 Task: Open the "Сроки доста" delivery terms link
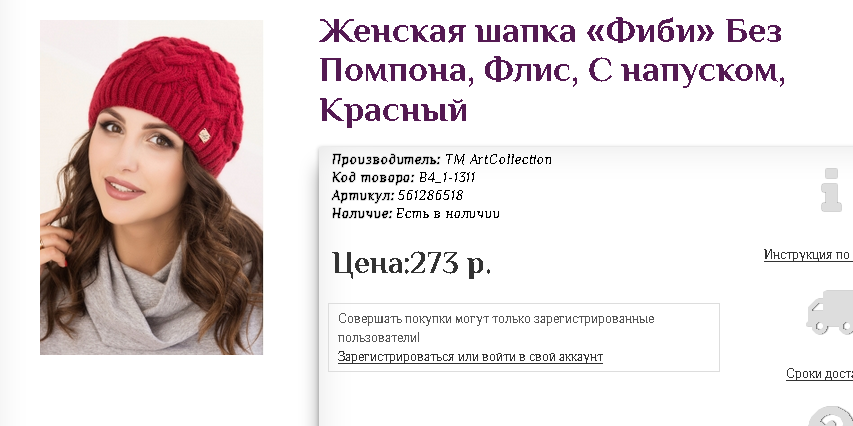coord(819,374)
